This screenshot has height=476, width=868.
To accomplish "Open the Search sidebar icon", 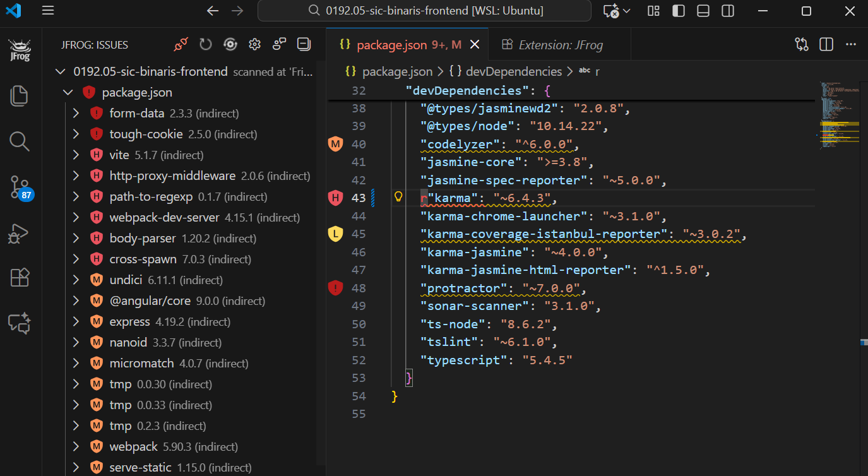I will point(19,142).
